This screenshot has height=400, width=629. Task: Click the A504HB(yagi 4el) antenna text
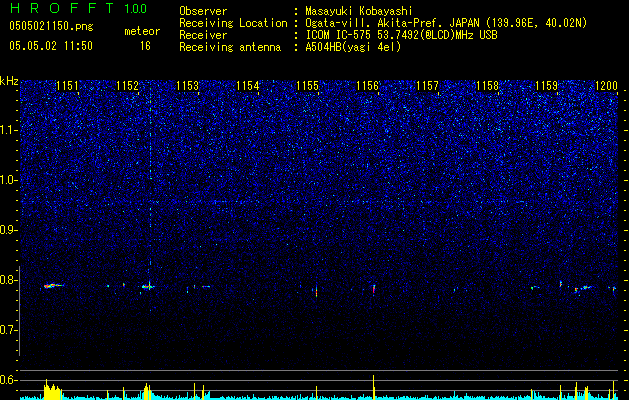353,47
